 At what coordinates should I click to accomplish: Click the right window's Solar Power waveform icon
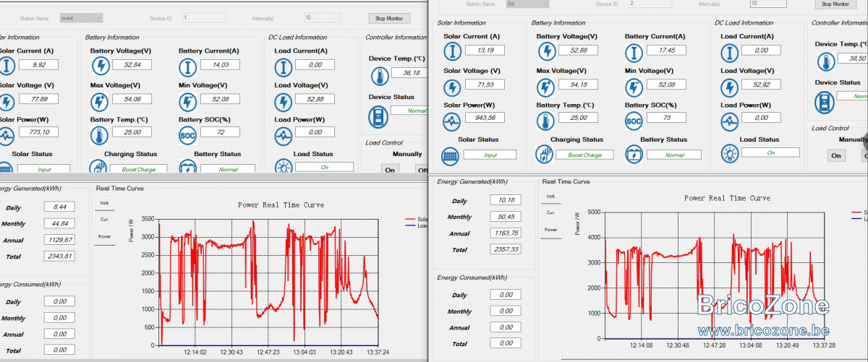click(x=453, y=120)
